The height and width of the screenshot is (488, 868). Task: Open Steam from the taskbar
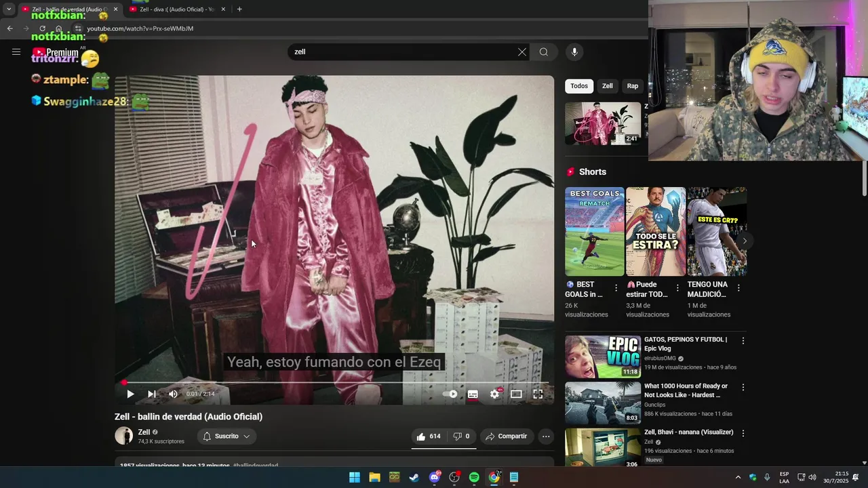coord(414,477)
